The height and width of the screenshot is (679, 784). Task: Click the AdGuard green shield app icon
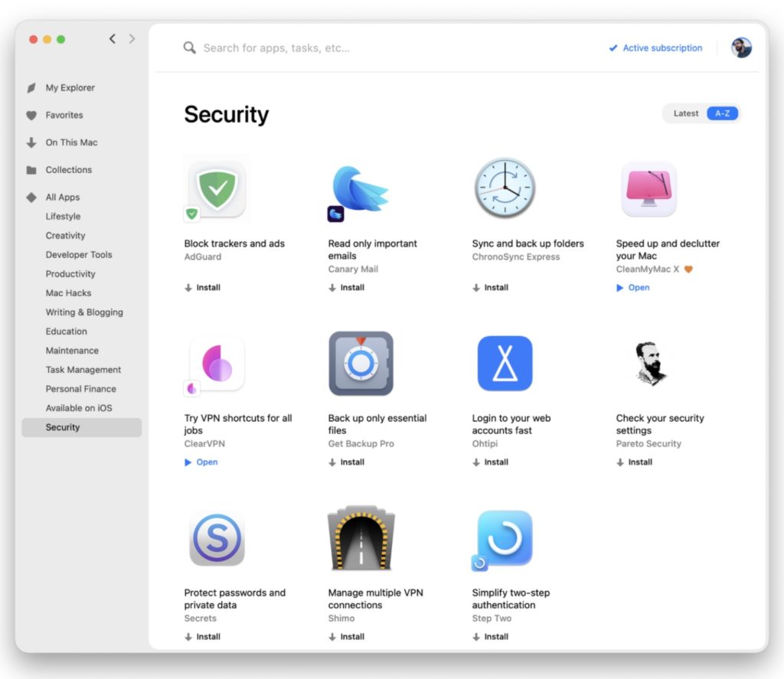click(x=217, y=189)
